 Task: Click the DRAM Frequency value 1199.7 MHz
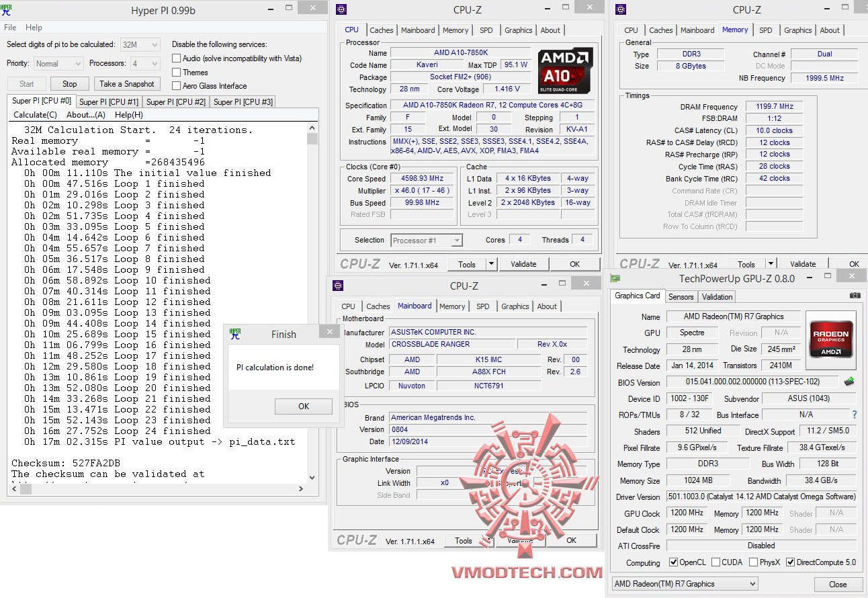pyautogui.click(x=775, y=107)
